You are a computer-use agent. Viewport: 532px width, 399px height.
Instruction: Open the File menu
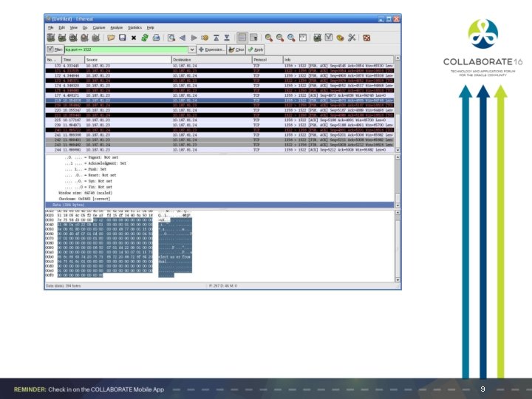pos(50,27)
